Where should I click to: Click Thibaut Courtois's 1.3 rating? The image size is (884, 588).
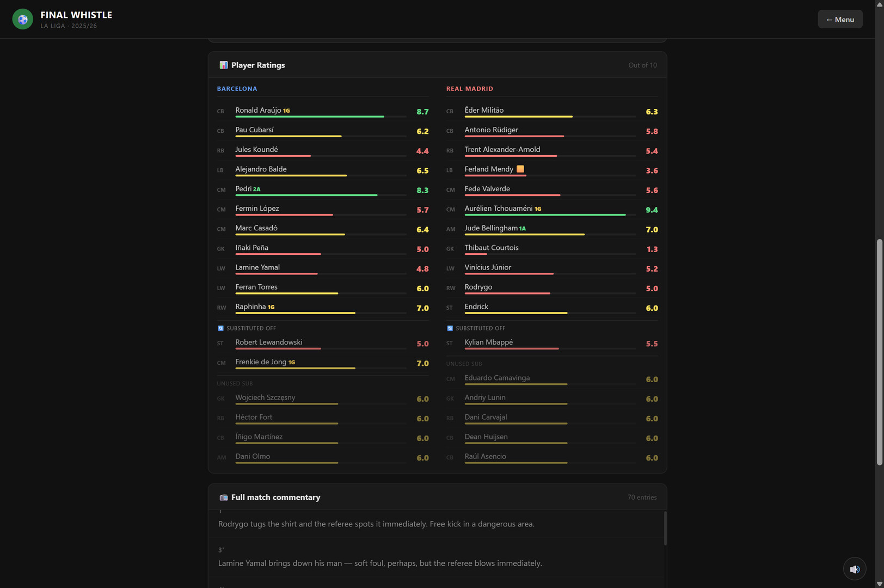pyautogui.click(x=652, y=249)
